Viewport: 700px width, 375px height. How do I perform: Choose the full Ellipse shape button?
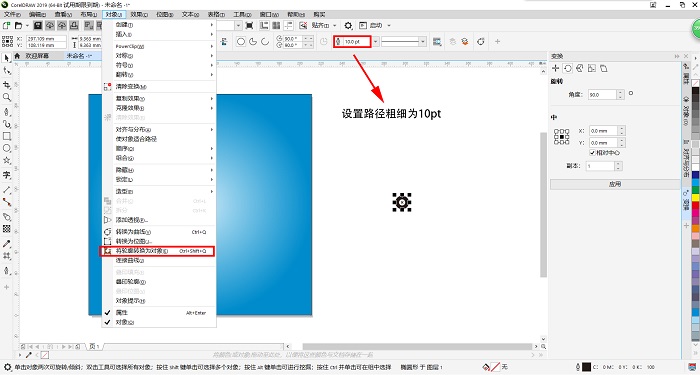241,42
